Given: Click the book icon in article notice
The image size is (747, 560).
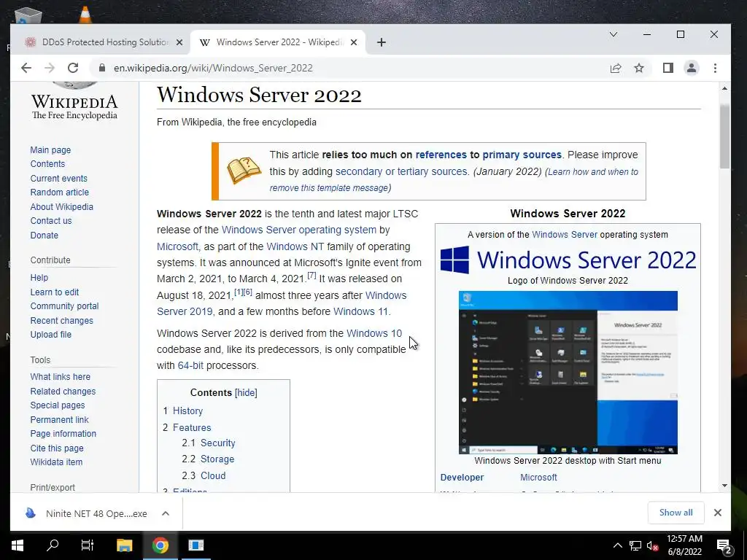Looking at the screenshot, I should coord(244,171).
